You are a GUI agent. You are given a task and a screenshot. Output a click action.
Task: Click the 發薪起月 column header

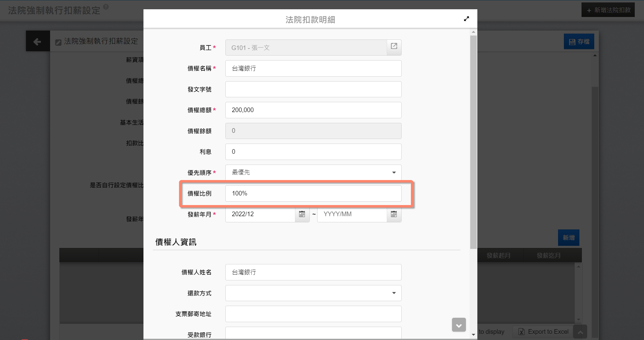tap(498, 255)
